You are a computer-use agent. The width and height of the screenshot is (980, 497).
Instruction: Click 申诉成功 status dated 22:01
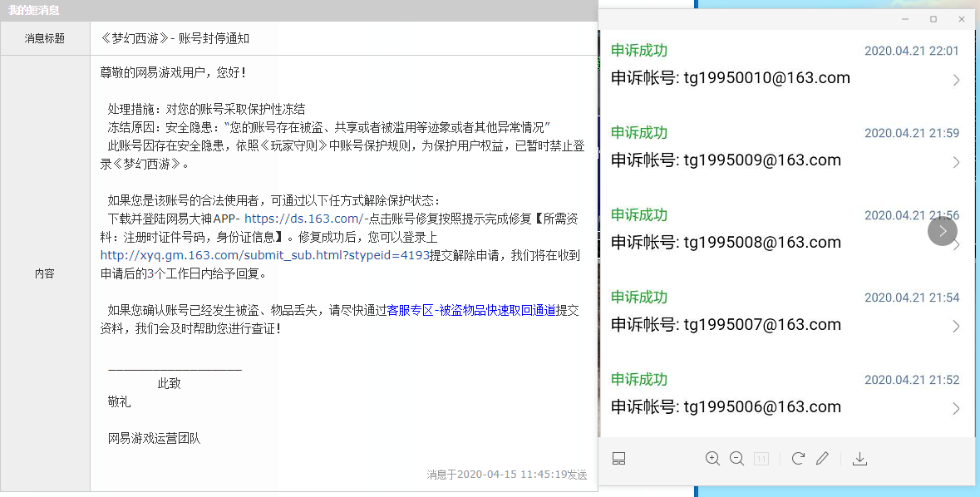(638, 51)
